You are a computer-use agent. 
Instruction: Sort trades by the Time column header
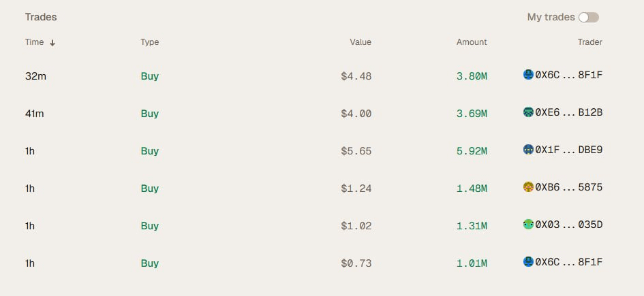(x=34, y=42)
